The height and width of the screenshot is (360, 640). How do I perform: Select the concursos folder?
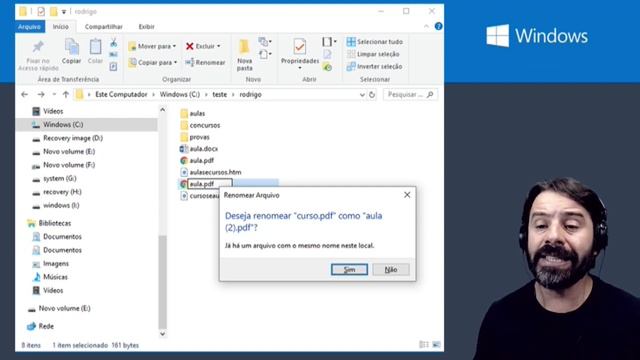click(x=204, y=125)
